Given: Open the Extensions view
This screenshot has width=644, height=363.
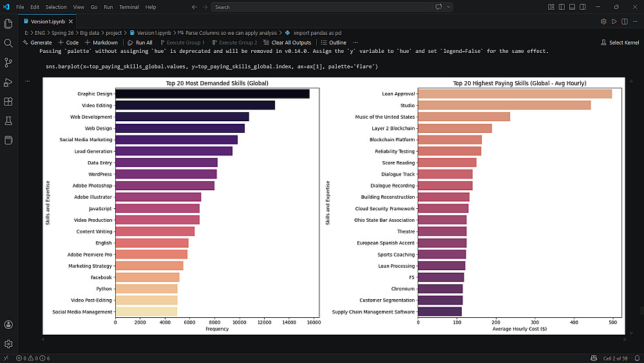Looking at the screenshot, I should pos(8,101).
